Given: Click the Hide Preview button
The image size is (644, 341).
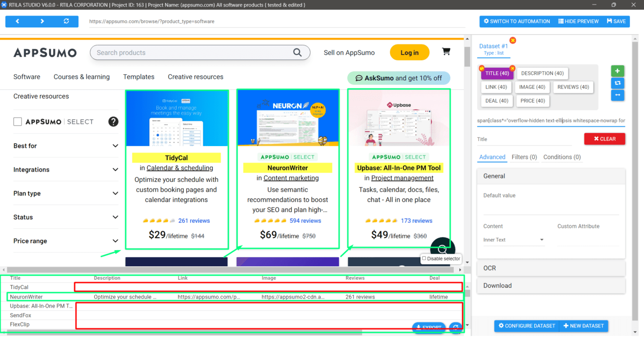Looking at the screenshot, I should (x=578, y=21).
